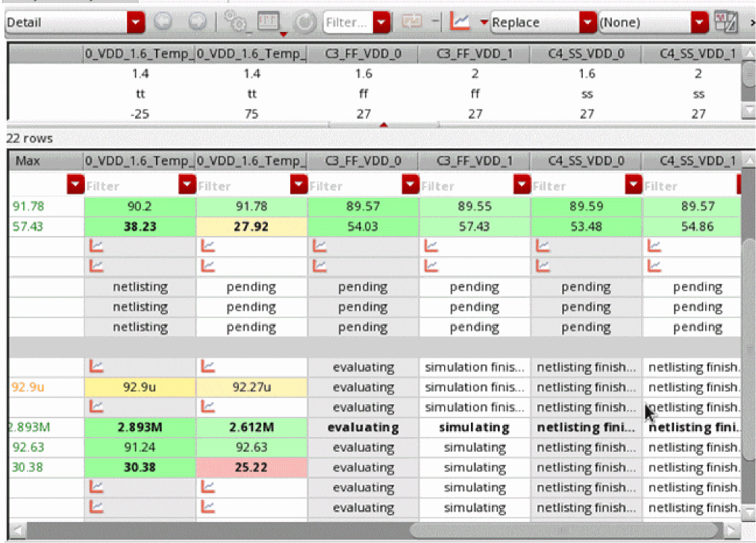Click the small red splitter arrow below corner table

pos(384,125)
